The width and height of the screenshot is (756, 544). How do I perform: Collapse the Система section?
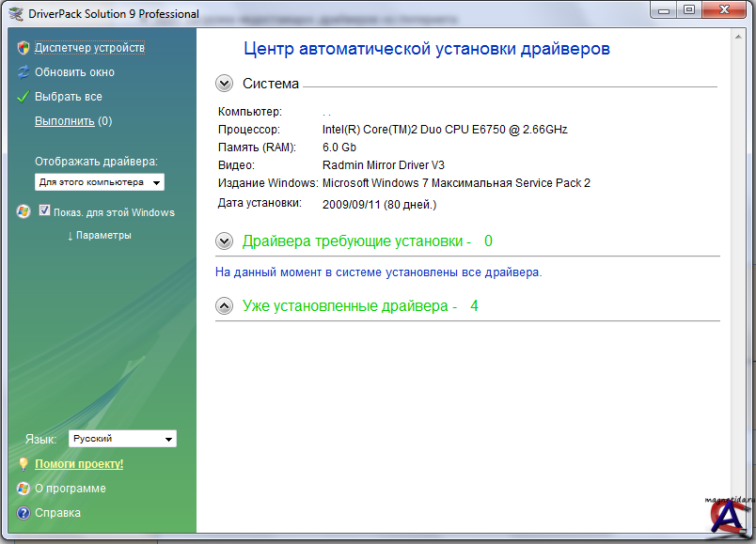coord(224,84)
